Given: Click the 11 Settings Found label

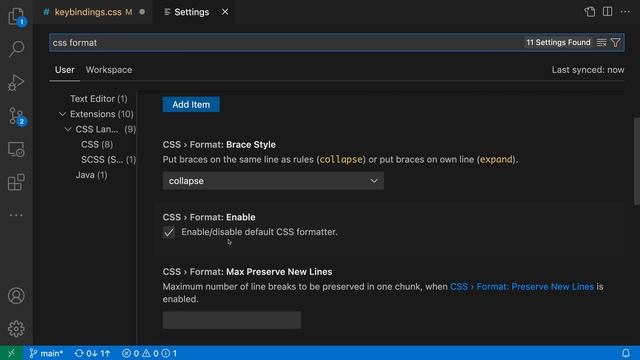Looking at the screenshot, I should coord(558,42).
